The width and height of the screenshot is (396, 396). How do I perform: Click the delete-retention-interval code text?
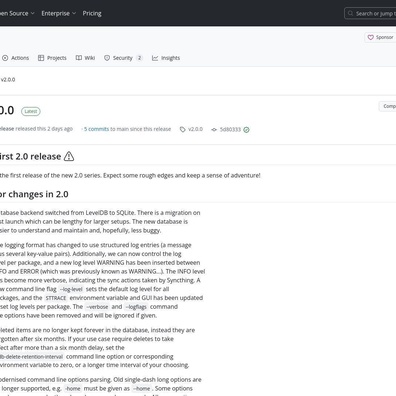[31, 357]
